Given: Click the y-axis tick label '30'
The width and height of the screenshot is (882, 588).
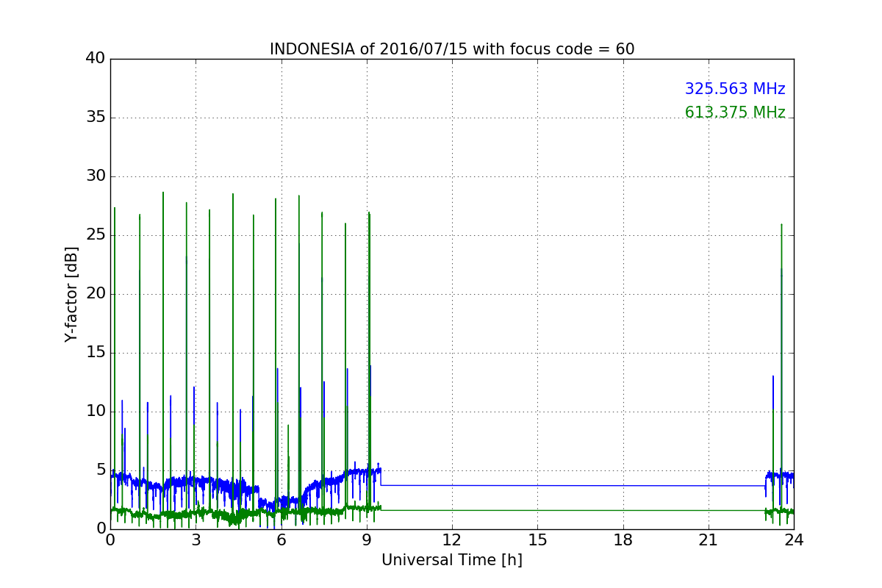Looking at the screenshot, I should [96, 176].
